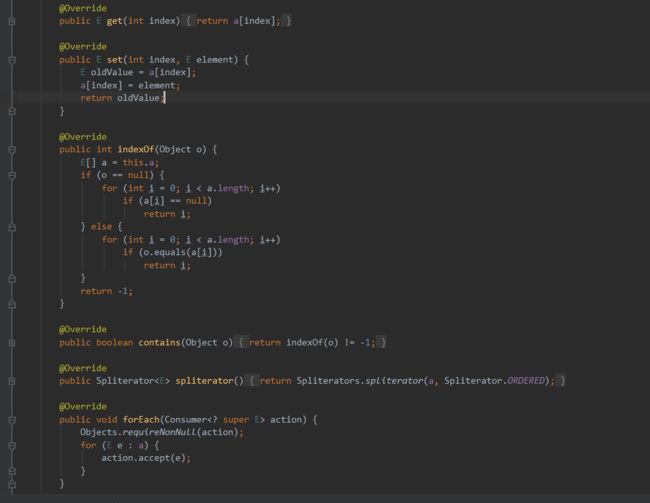This screenshot has height=503, width=650.
Task: Click the spliterator method name in declaration
Action: [204, 381]
